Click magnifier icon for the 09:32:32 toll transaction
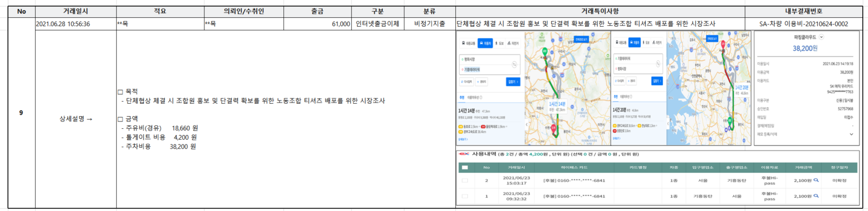The image size is (868, 211). tap(816, 196)
